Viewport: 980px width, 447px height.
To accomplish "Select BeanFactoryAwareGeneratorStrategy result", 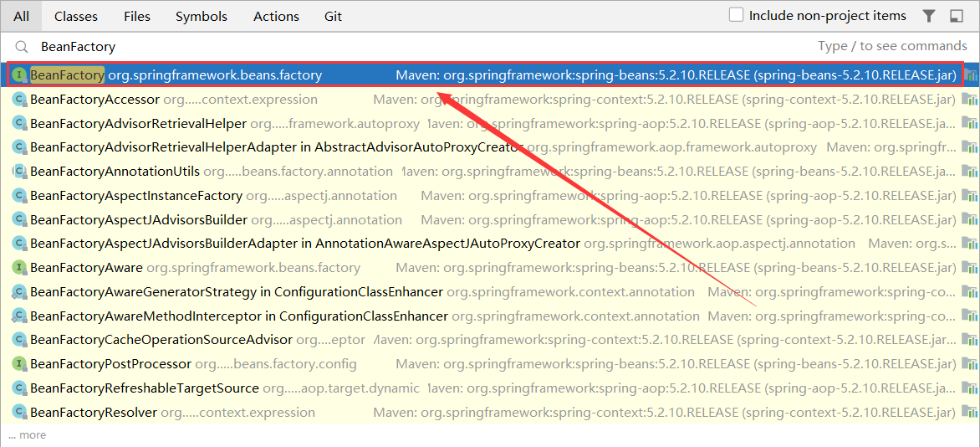I will point(490,291).
